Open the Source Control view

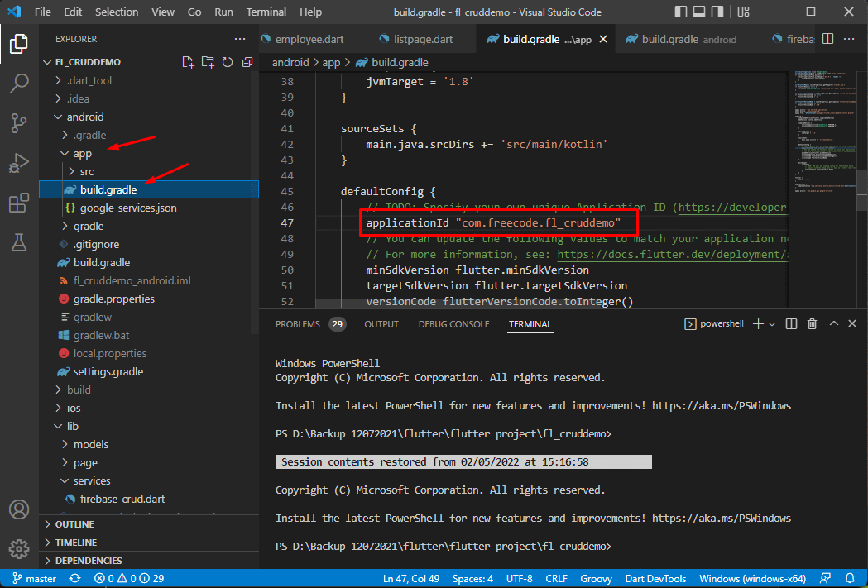pyautogui.click(x=19, y=122)
